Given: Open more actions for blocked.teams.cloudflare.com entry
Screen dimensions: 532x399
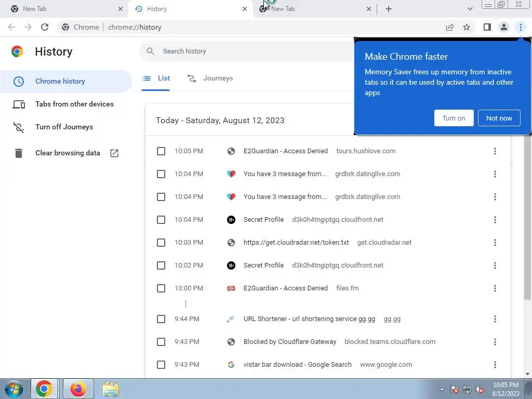Looking at the screenshot, I should (x=495, y=342).
